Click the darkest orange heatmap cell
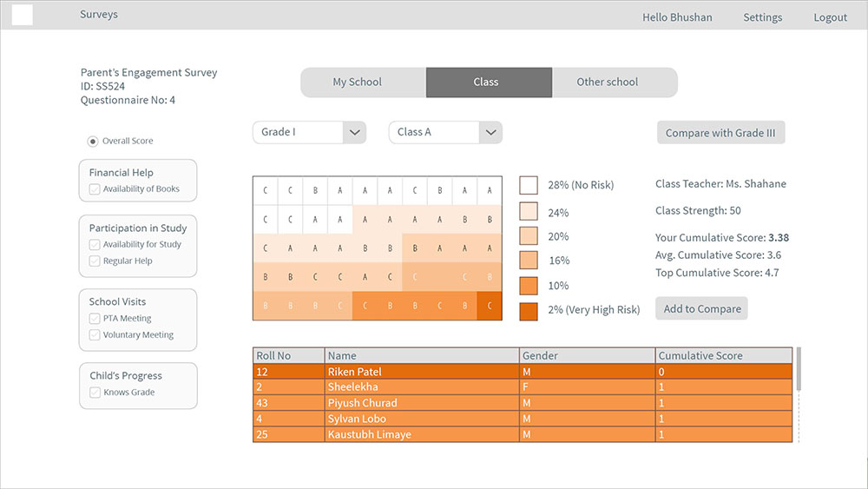This screenshot has height=489, width=868. pos(490,306)
